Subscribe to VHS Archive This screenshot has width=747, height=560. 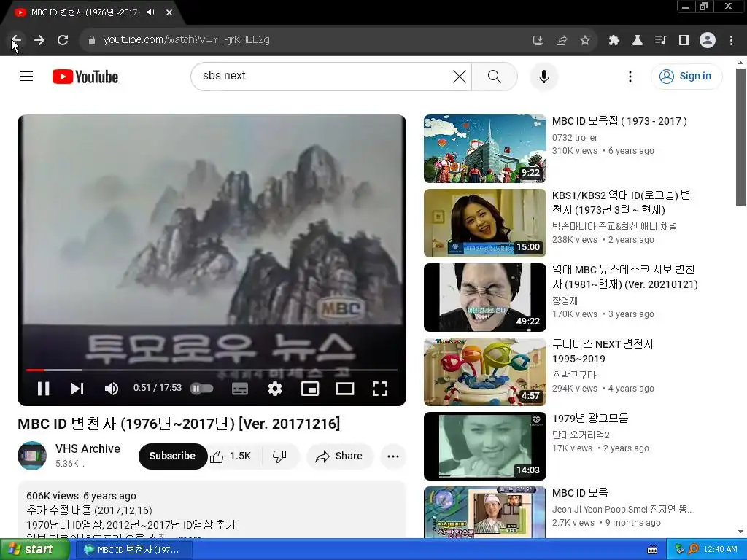click(172, 456)
